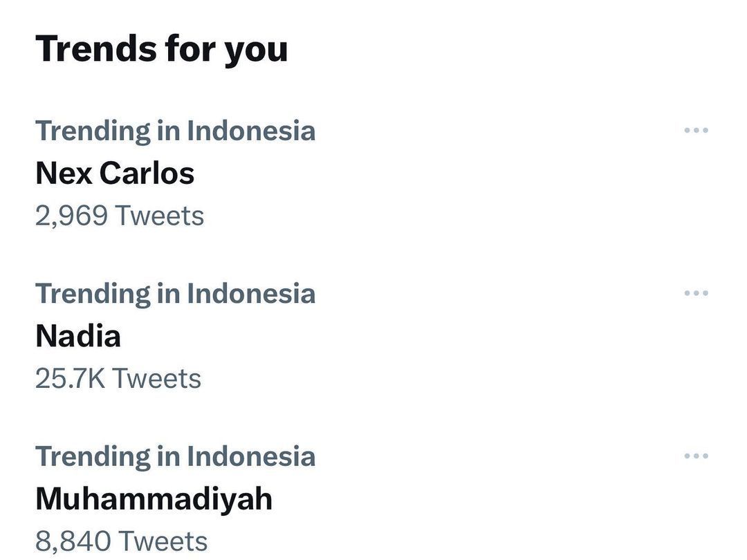747x560 pixels.
Task: Tap three-dot menu beside 2,969 Tweets trend
Action: [696, 130]
